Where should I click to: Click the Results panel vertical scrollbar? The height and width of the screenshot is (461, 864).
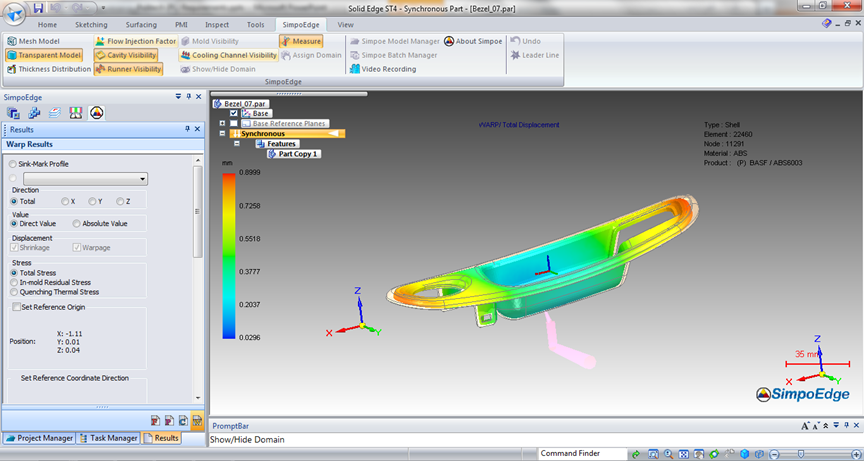tap(198, 279)
